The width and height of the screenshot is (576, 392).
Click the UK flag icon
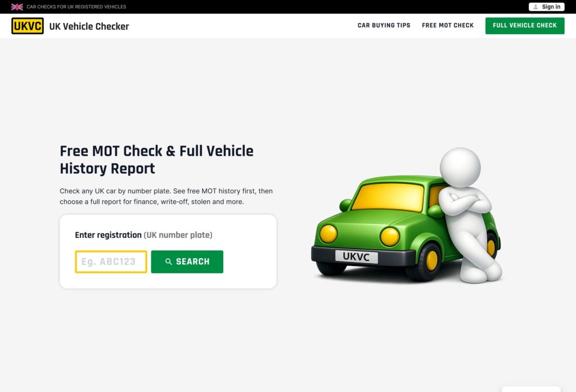[17, 7]
